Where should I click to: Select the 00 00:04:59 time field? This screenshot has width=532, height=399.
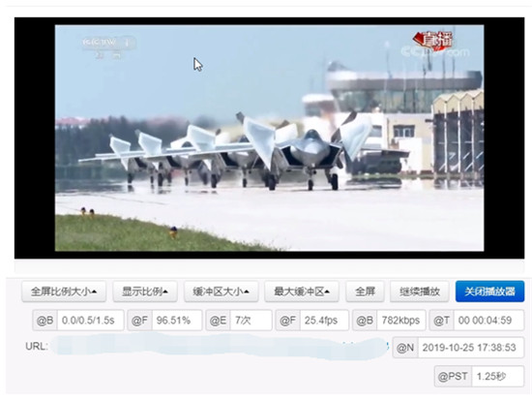[x=488, y=321]
